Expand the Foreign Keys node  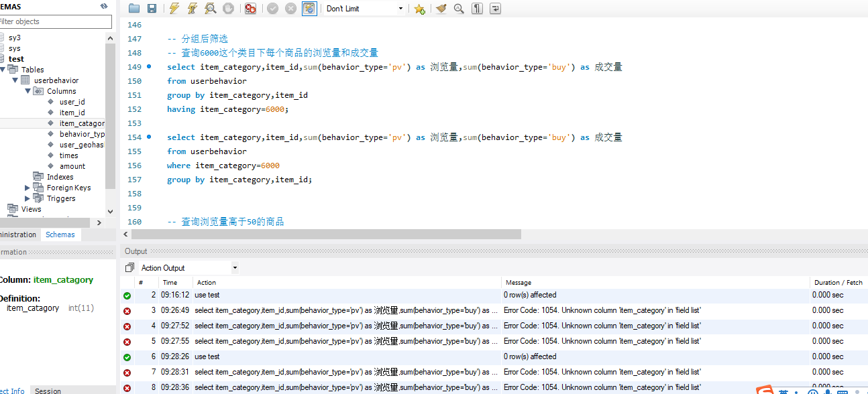point(28,188)
